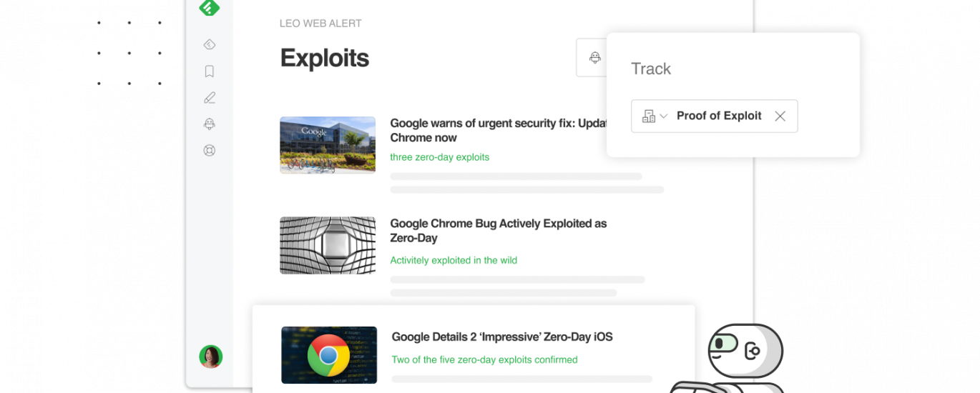Click the lifebuoy support icon

click(x=210, y=151)
